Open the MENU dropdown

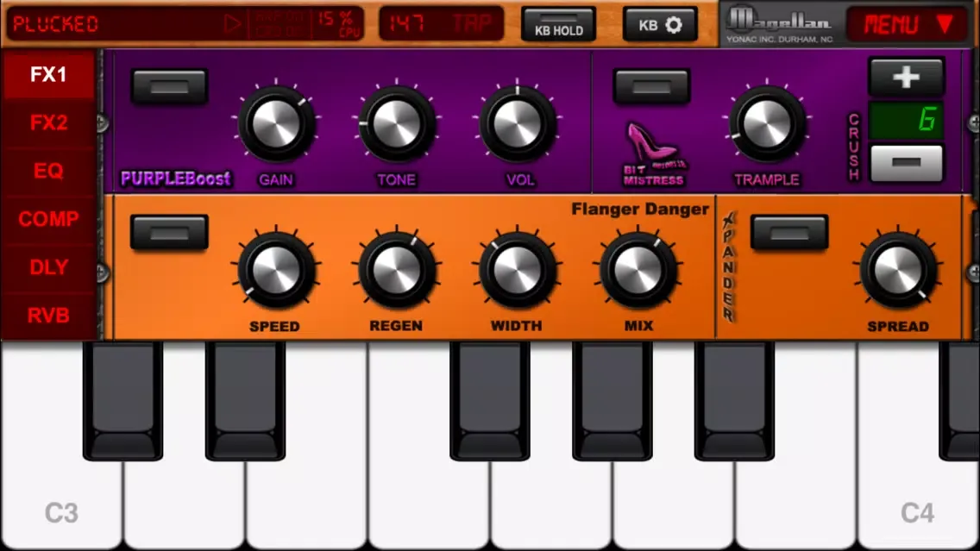pyautogui.click(x=908, y=25)
